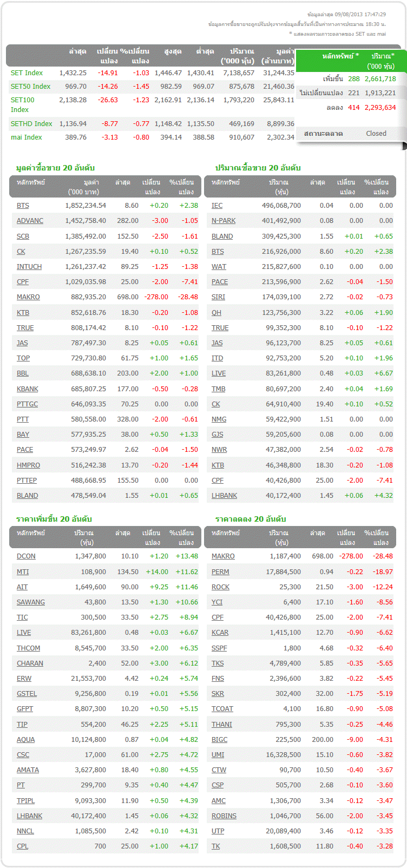407x868 pixels.
Task: Open the PERM stock link
Action: click(x=220, y=572)
